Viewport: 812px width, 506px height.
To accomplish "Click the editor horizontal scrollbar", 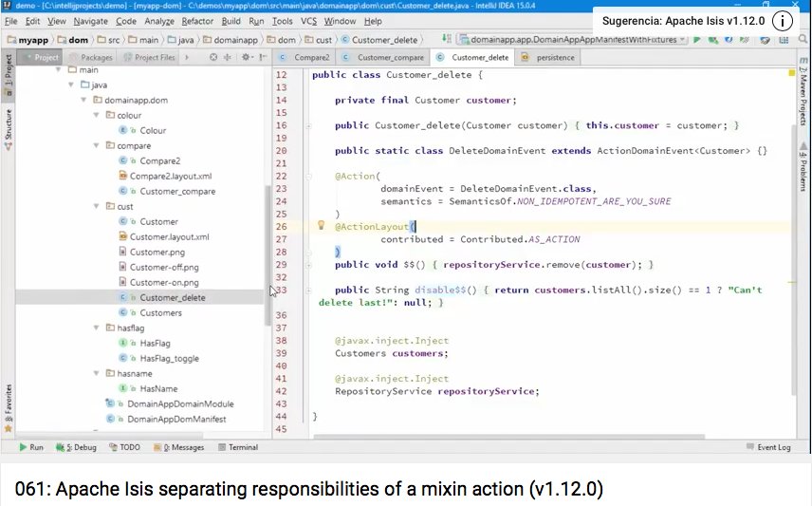I will [x=508, y=436].
